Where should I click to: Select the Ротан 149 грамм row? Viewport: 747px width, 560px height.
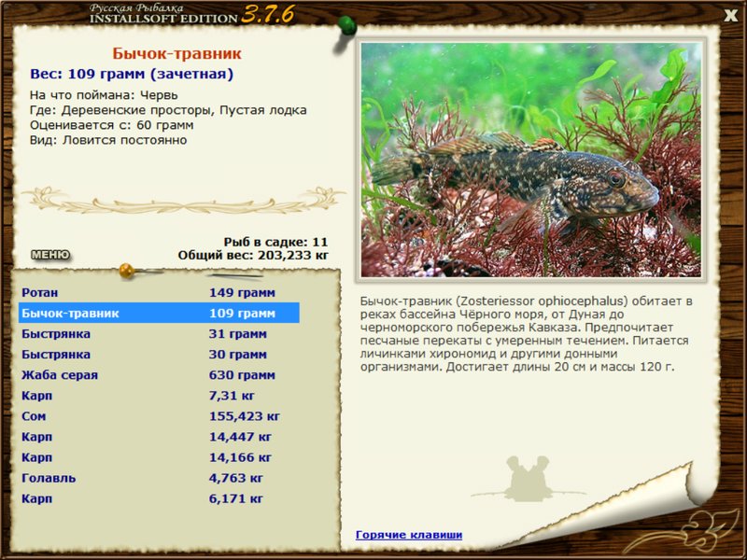159,292
